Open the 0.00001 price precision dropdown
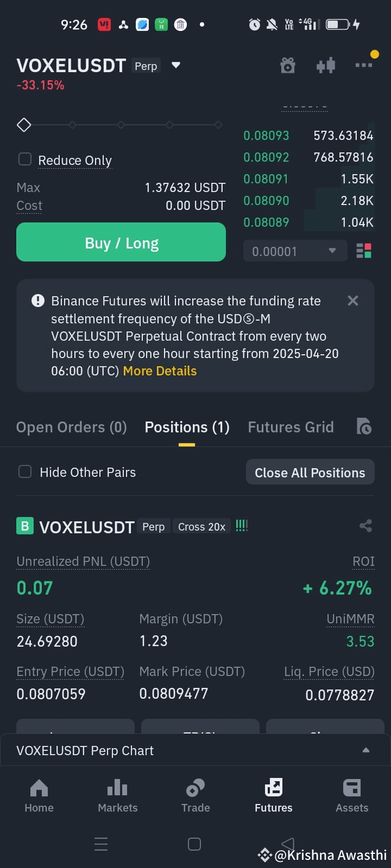391x868 pixels. [x=295, y=251]
